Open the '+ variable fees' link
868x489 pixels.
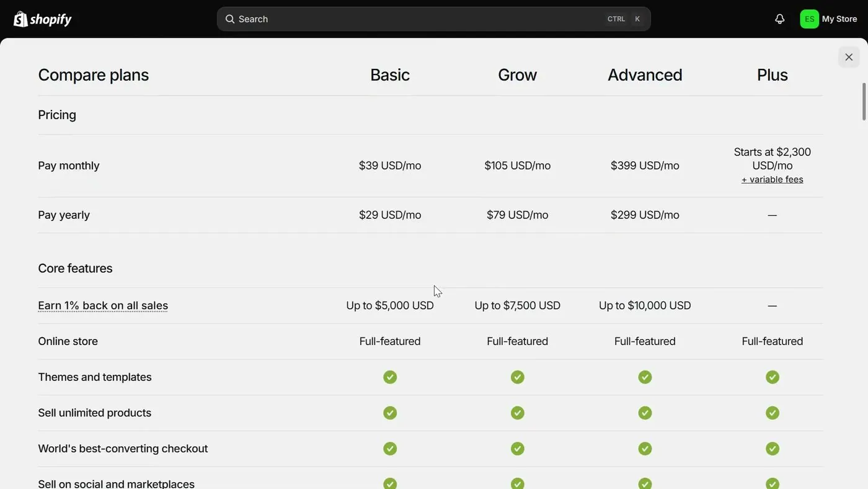coord(773,179)
